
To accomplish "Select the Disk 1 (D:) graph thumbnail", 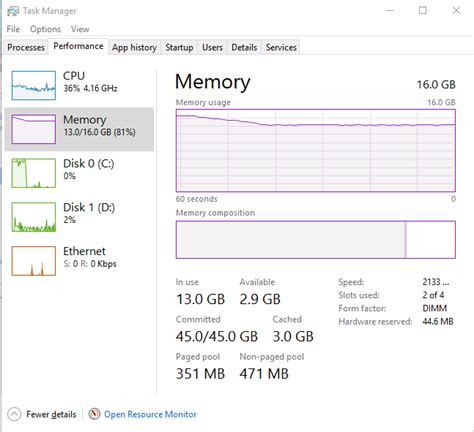I will click(34, 217).
